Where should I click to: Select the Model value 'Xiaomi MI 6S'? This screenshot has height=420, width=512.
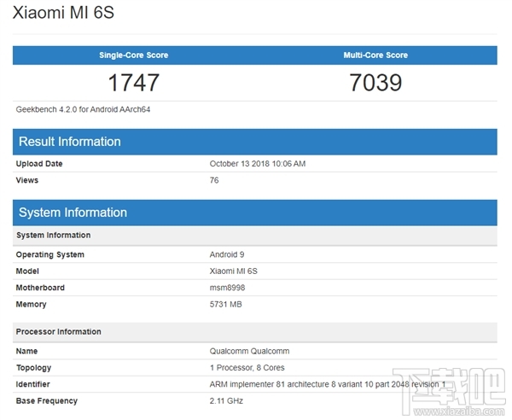pyautogui.click(x=234, y=271)
